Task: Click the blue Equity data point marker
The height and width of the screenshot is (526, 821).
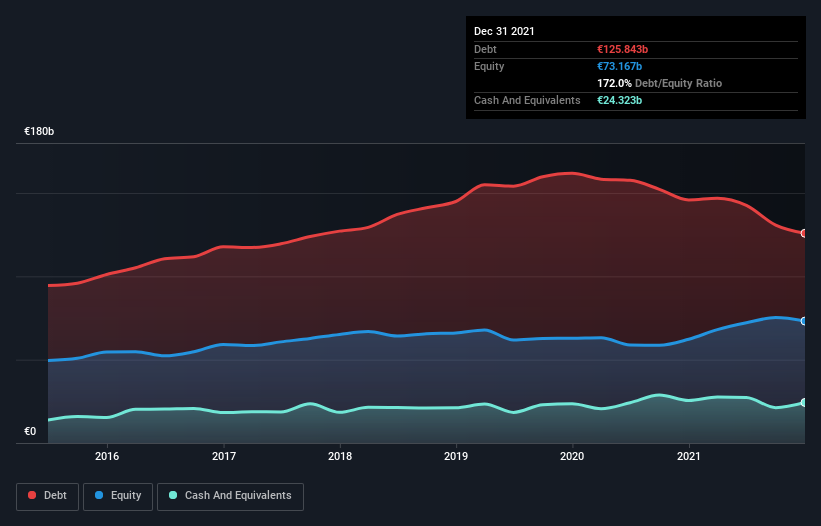Action: [804, 321]
